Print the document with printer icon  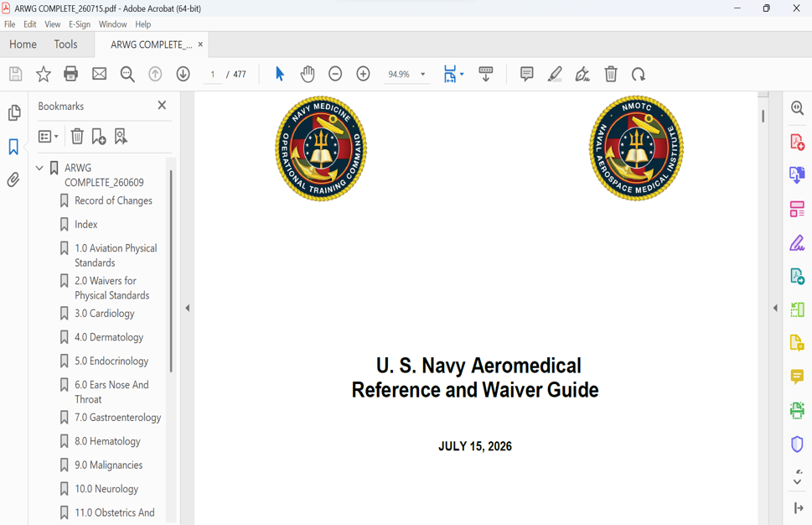pos(71,74)
